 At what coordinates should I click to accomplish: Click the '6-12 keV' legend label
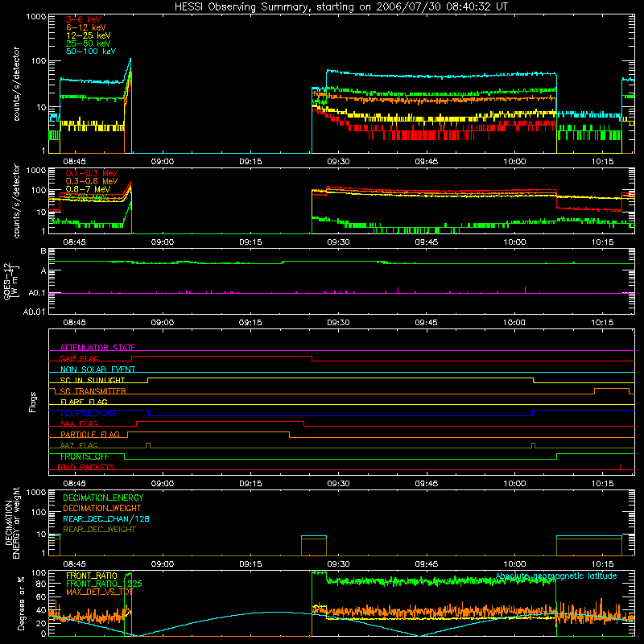point(86,27)
